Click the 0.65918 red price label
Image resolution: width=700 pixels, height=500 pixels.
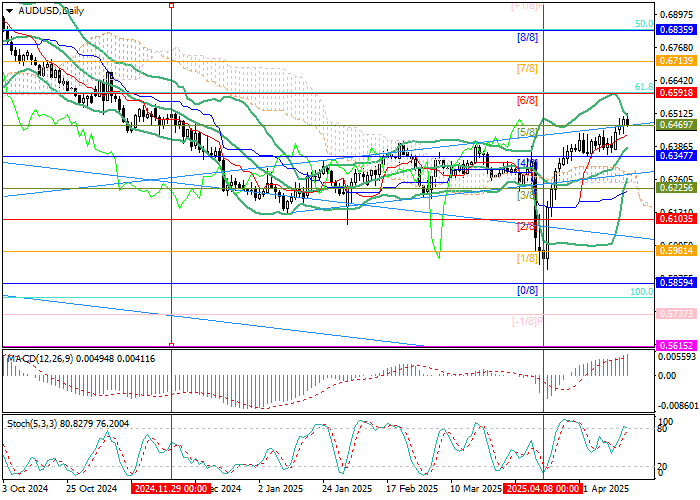(676, 93)
